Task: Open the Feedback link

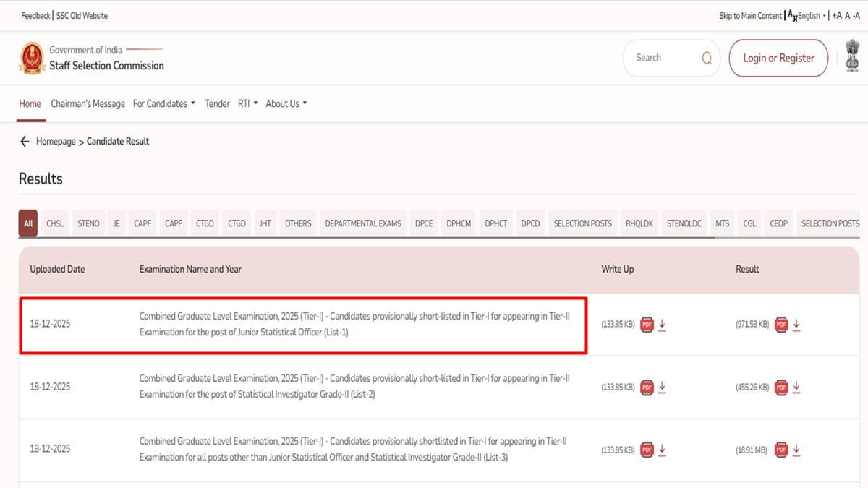Action: 35,14
